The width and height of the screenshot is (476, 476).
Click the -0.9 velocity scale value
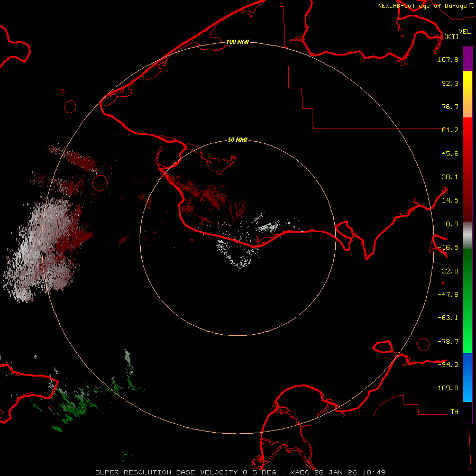[450, 224]
